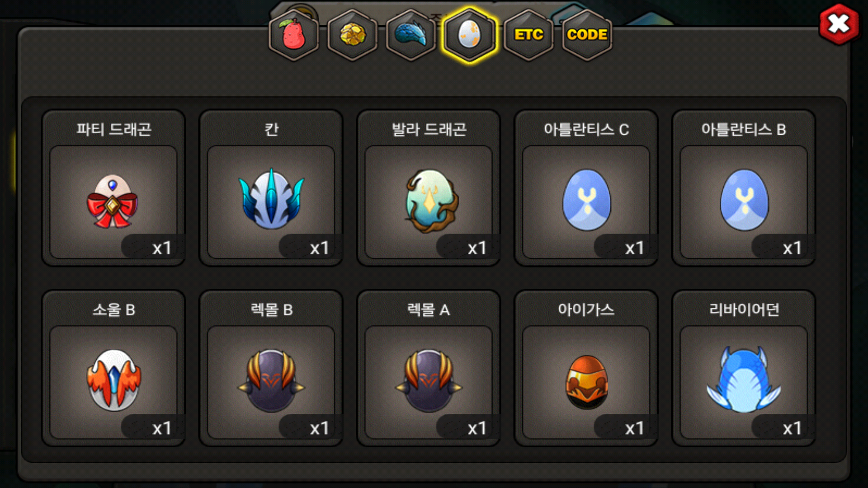Click the x1 count on 칸 egg
Image resolution: width=868 pixels, height=488 pixels.
319,248
